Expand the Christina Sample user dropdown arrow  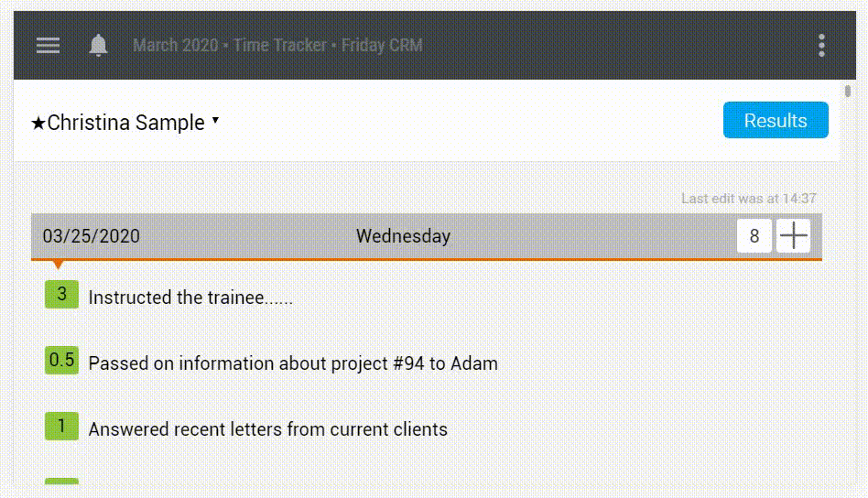coord(216,120)
